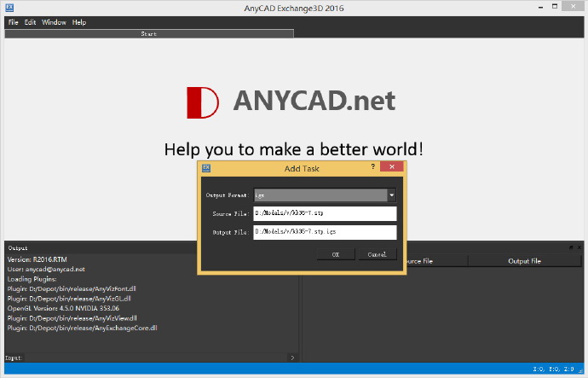The height and width of the screenshot is (378, 588).
Task: Select the 'User: anycad@anycad.net' output line
Action: tap(46, 269)
